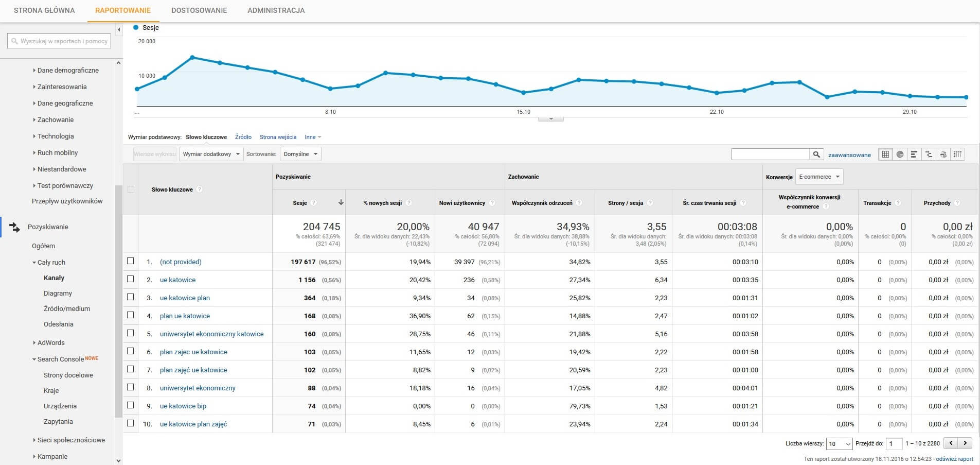Image resolution: width=980 pixels, height=465 pixels.
Task: Click help icon beside Strony / sesja
Action: click(650, 203)
